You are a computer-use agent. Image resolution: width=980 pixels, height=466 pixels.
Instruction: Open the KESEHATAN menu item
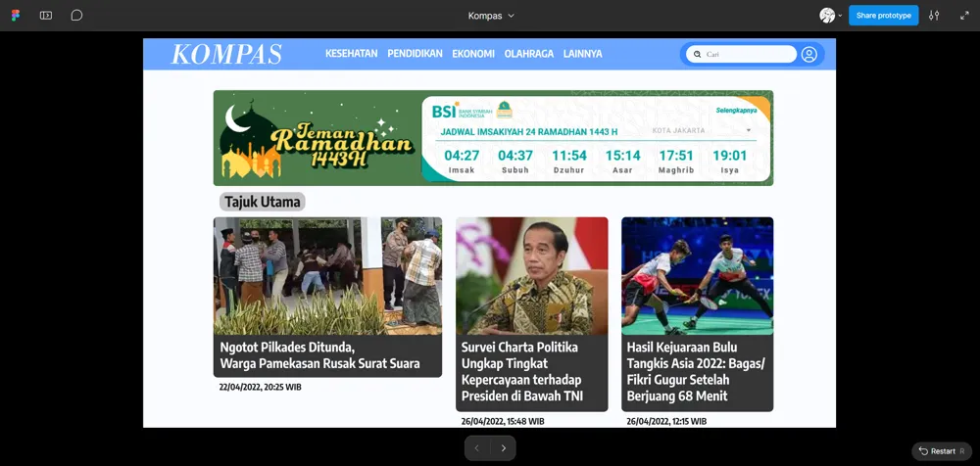pos(351,54)
